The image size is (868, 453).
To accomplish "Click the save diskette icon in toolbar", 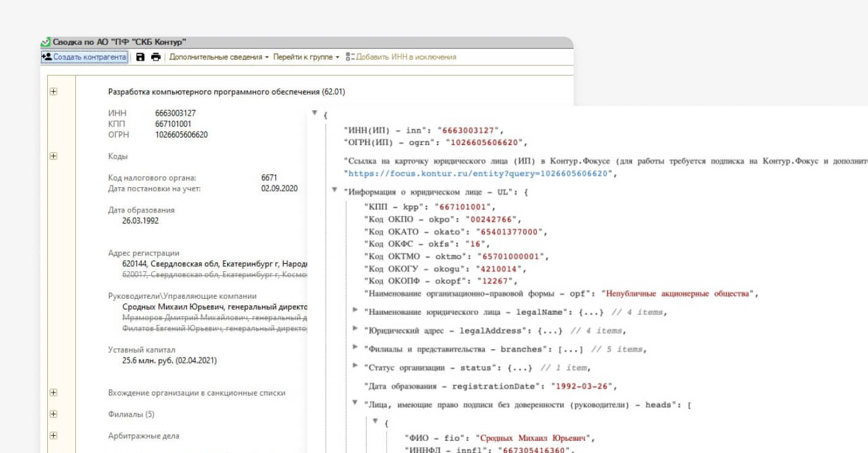I will [140, 57].
